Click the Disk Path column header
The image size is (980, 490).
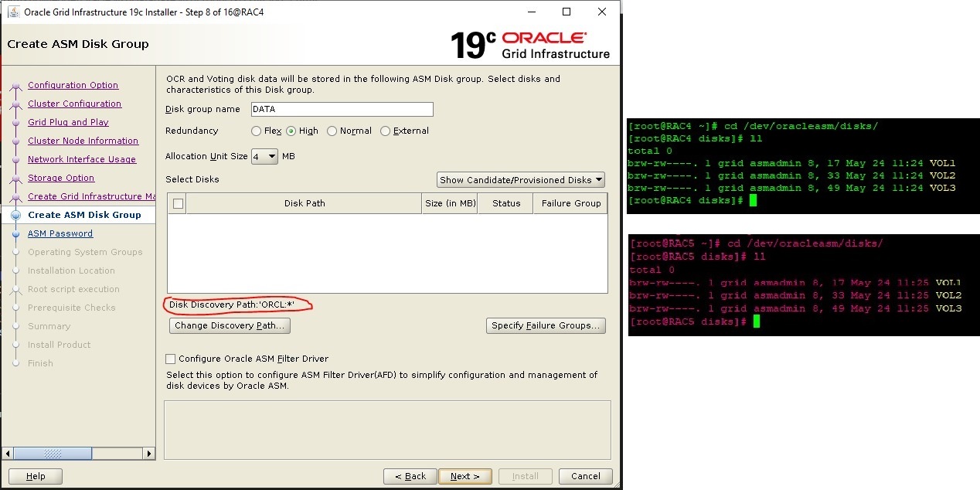click(305, 203)
